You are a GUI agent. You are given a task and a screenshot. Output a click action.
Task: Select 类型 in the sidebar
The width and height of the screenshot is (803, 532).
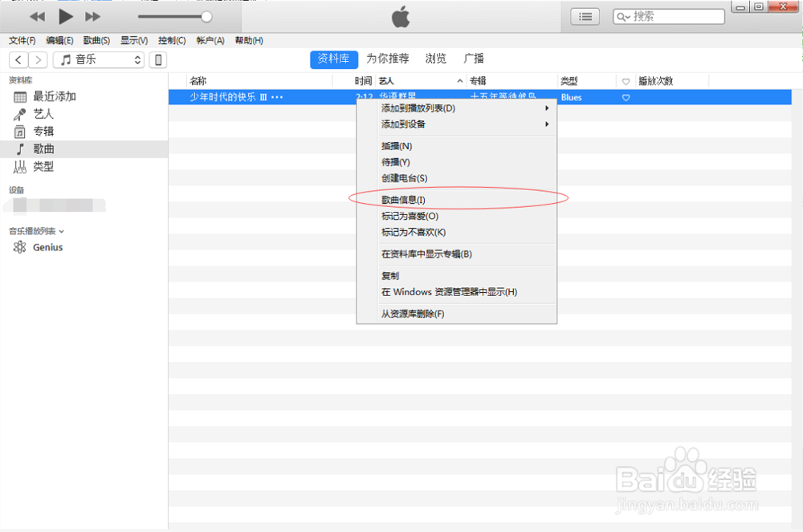(84, 166)
